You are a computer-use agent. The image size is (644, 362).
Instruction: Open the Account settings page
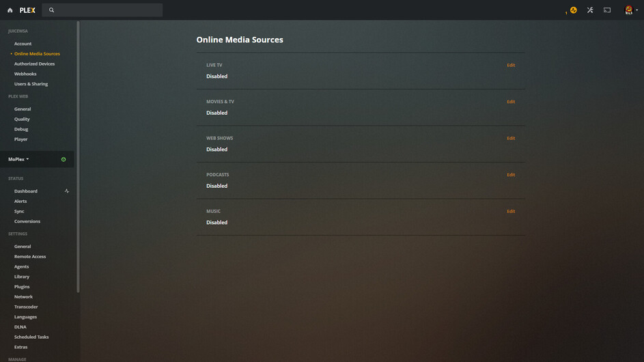[x=23, y=44]
